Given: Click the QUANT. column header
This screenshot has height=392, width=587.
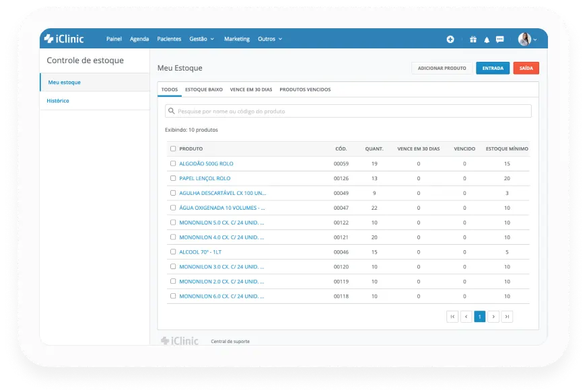Looking at the screenshot, I should (374, 149).
